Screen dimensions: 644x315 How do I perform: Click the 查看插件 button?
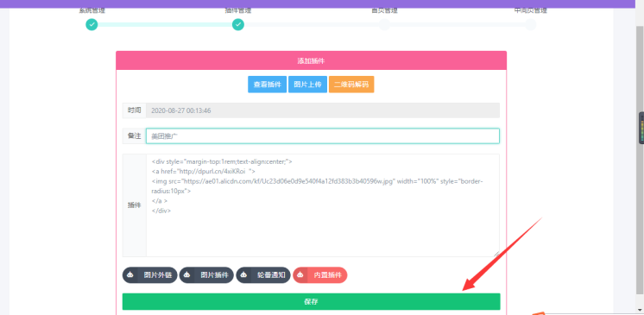pyautogui.click(x=267, y=85)
